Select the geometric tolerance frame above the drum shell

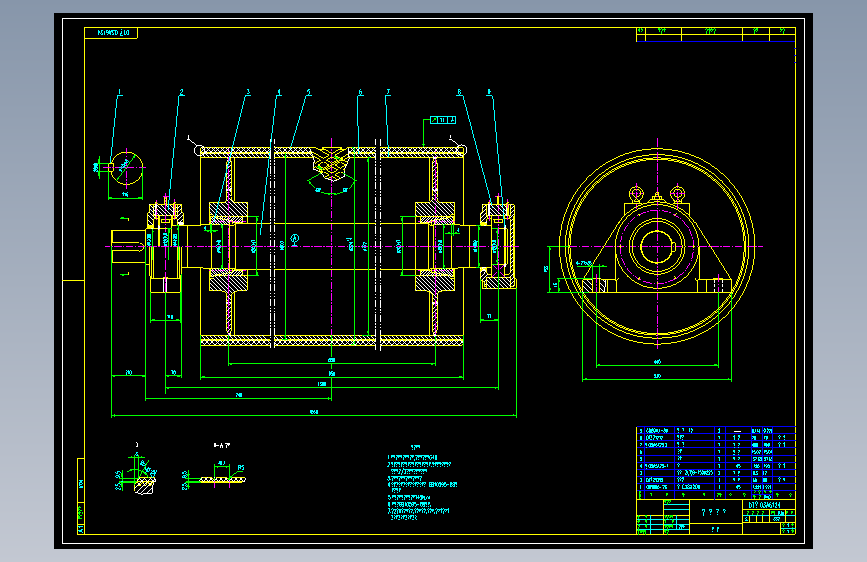pyautogui.click(x=443, y=120)
